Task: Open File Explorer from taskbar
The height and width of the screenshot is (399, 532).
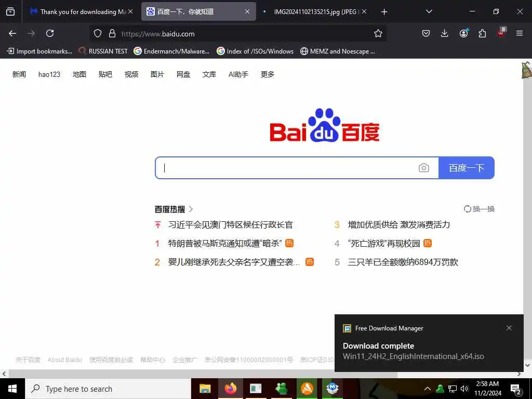Action: pos(205,389)
